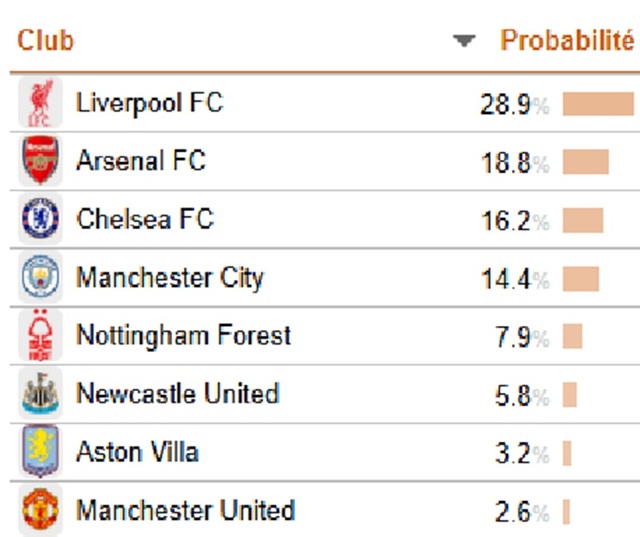
Task: Click the Nottingham Forest club crest
Action: pos(40,335)
